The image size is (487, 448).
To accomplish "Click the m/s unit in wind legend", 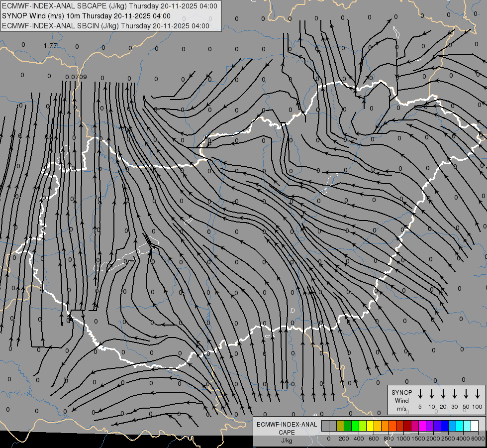I will click(401, 409).
